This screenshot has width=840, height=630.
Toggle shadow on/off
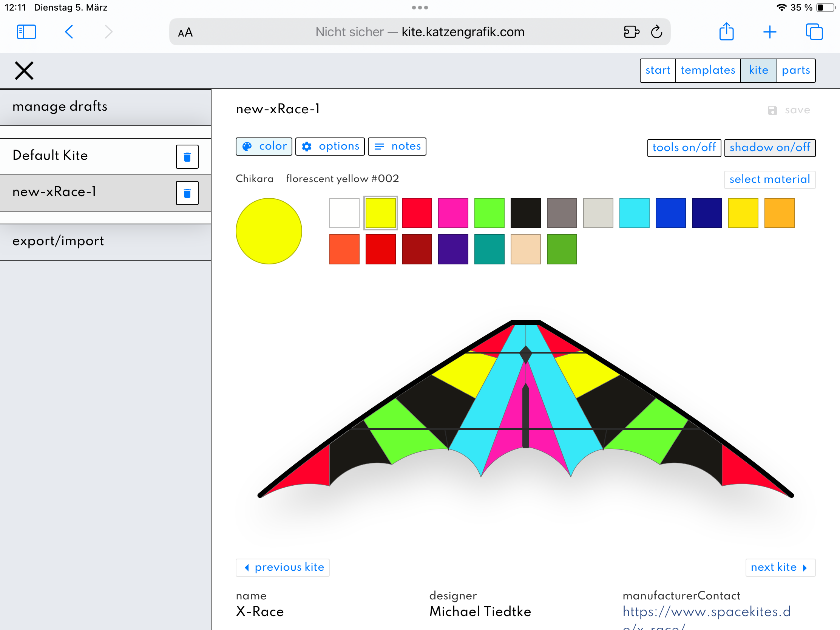[x=769, y=148]
